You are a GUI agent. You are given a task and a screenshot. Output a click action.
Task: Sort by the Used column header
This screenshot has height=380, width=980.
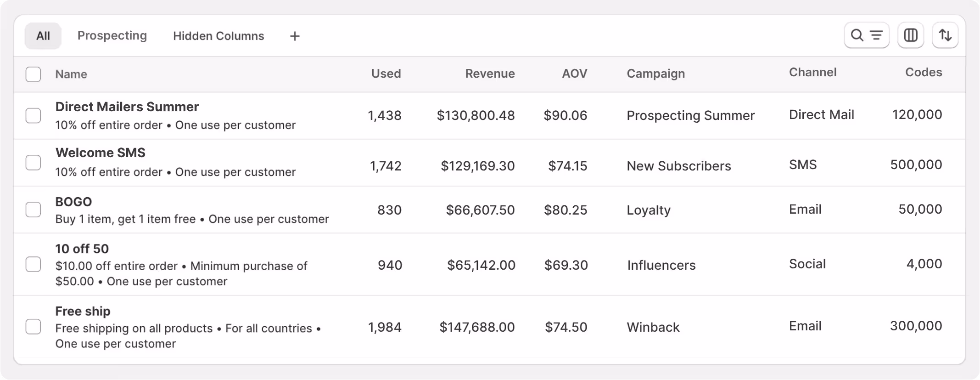(x=386, y=74)
